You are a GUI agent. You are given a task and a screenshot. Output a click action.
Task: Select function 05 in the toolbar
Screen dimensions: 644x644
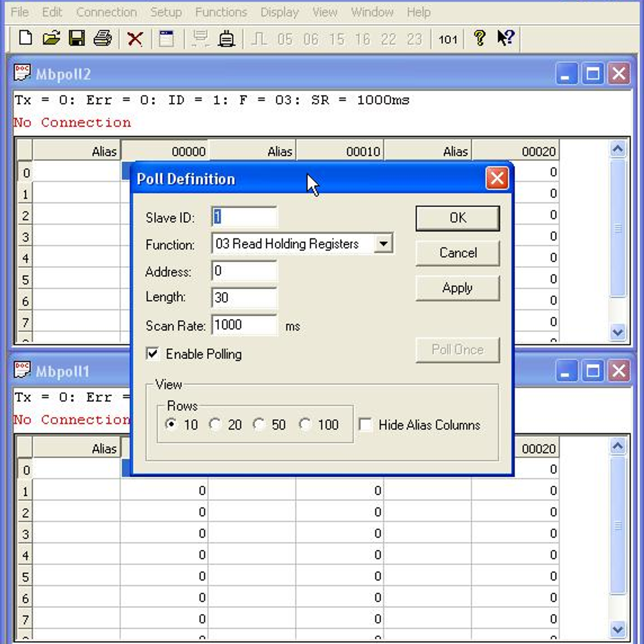pyautogui.click(x=285, y=39)
